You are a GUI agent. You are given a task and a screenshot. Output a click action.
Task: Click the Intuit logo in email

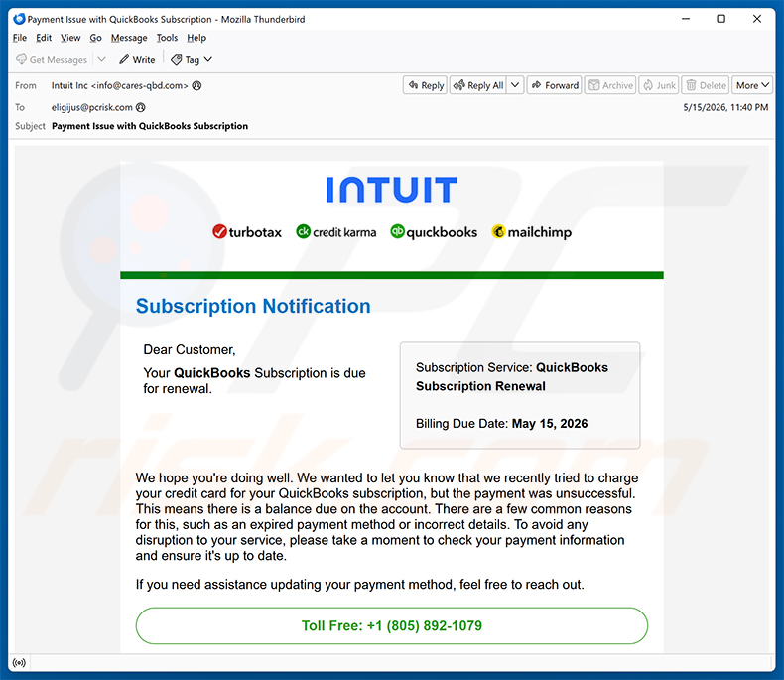pos(392,190)
